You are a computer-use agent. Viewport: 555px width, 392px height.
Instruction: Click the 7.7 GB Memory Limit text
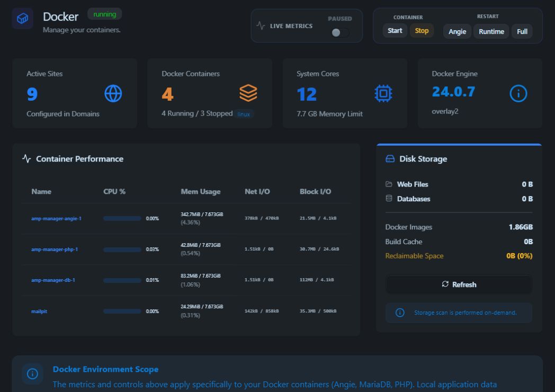click(329, 114)
